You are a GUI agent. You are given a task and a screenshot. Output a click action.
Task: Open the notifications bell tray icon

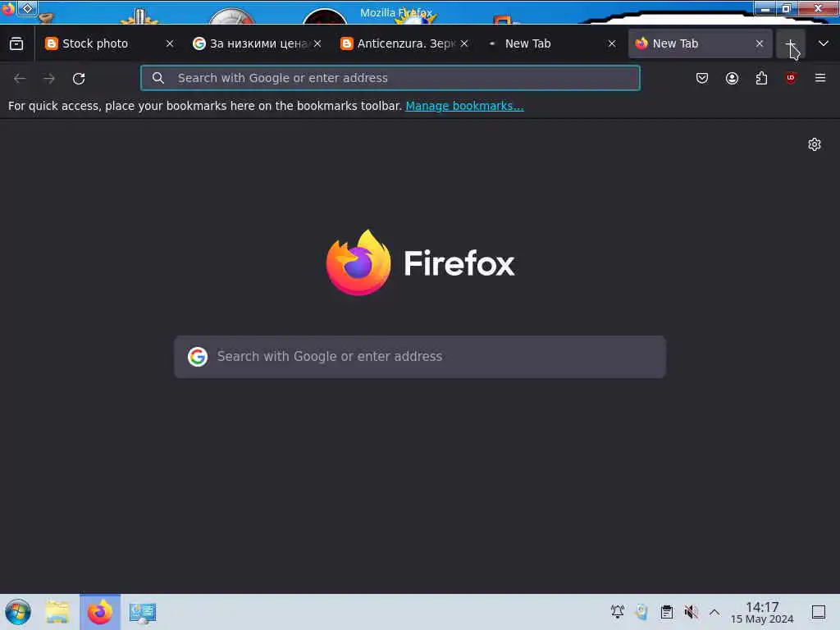click(618, 612)
